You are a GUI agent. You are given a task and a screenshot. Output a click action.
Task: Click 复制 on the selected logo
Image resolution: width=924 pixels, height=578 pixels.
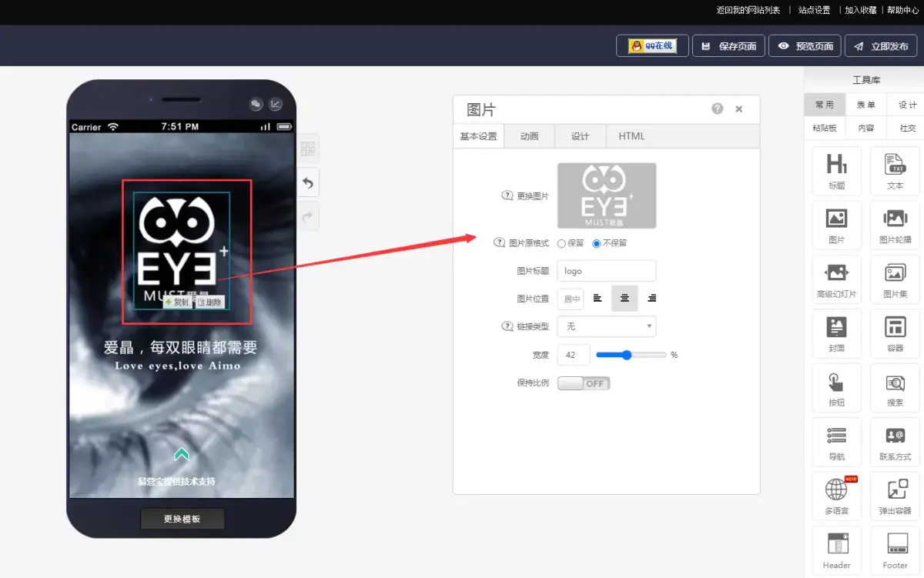177,302
